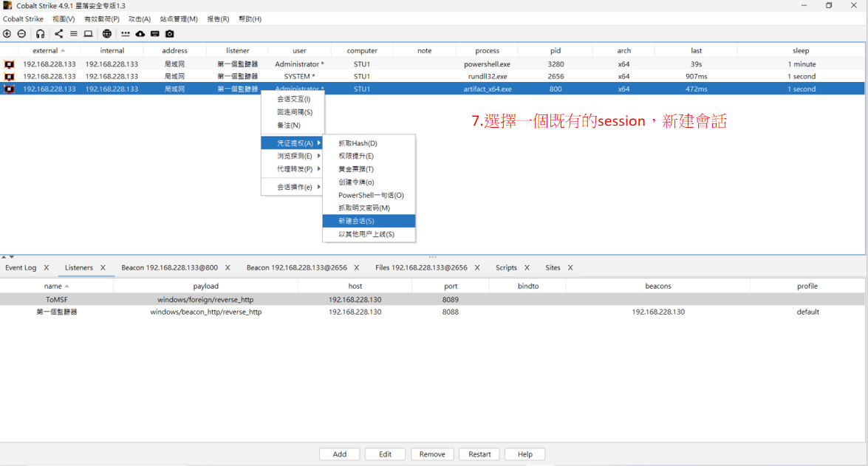
Task: Switch to session table list icon
Action: [x=74, y=34]
